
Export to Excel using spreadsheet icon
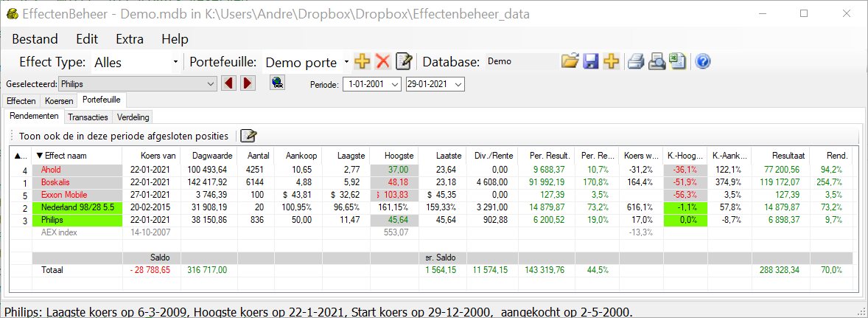coord(677,62)
